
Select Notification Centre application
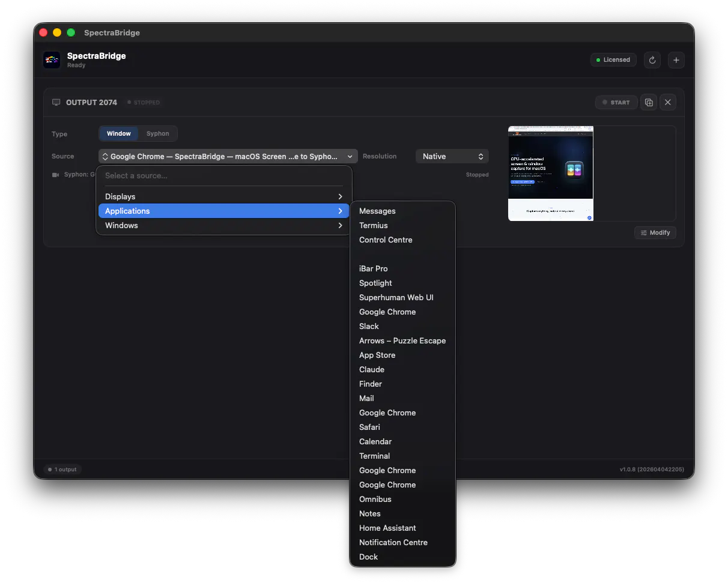point(402,542)
